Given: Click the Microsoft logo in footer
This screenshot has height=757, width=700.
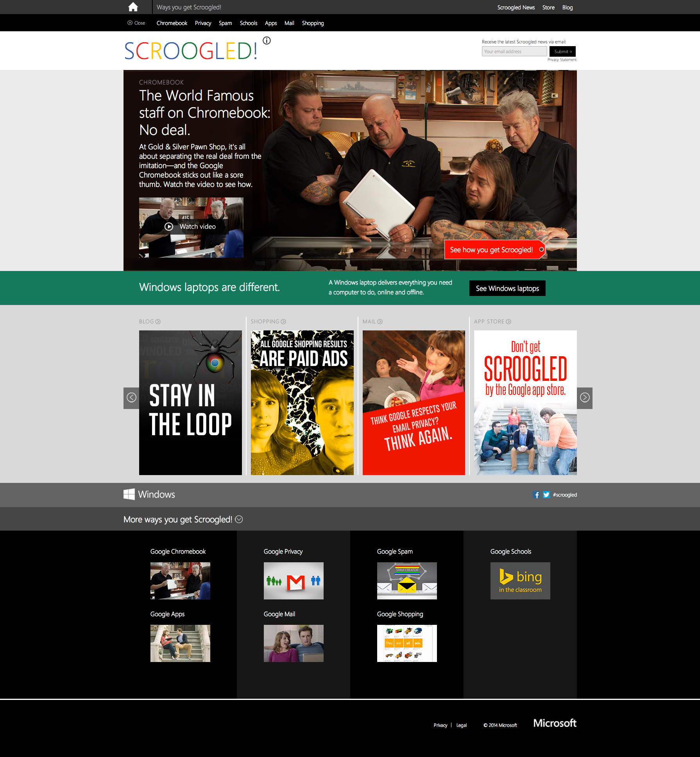Looking at the screenshot, I should point(555,723).
